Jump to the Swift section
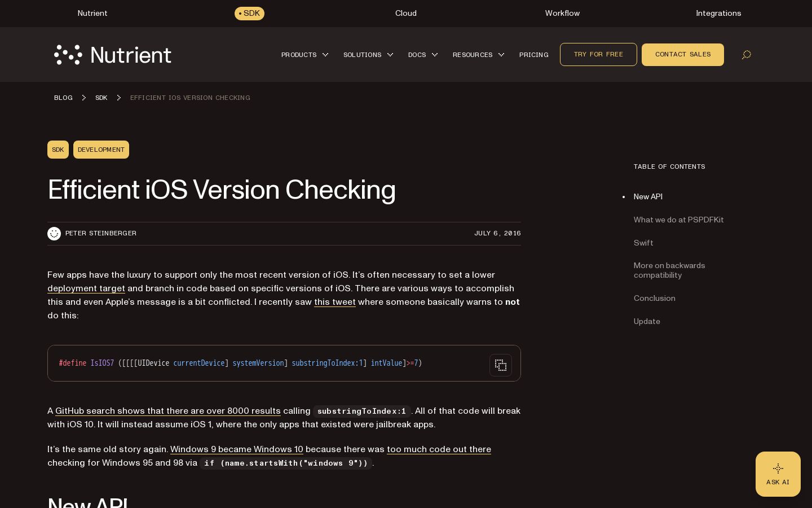The height and width of the screenshot is (508, 812). pos(643,243)
